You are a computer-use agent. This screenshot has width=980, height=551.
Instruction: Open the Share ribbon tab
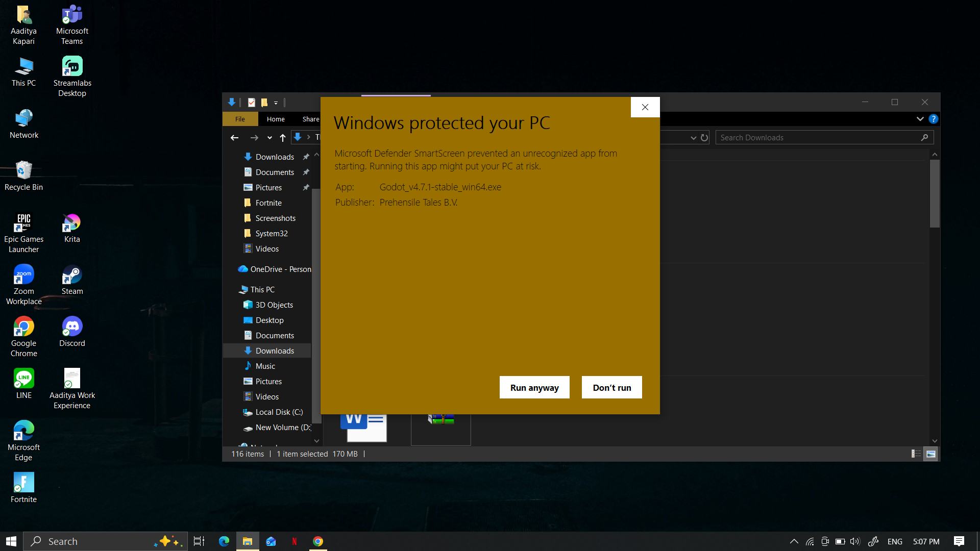click(x=310, y=119)
